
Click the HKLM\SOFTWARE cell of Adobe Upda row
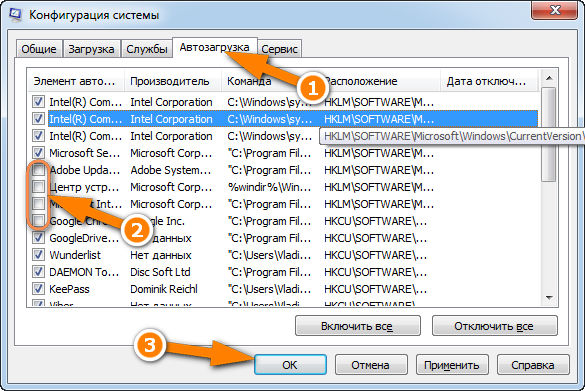tap(379, 170)
